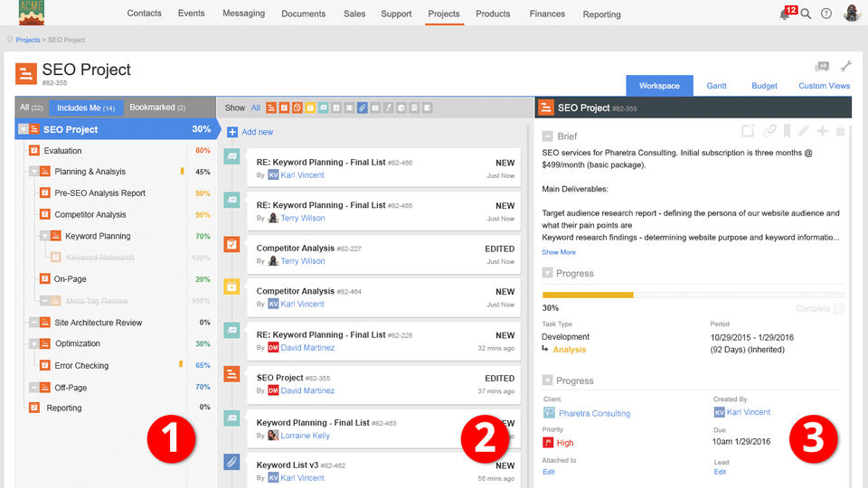Click the yellow 30% progress bar
The image size is (868, 488).
(x=588, y=296)
